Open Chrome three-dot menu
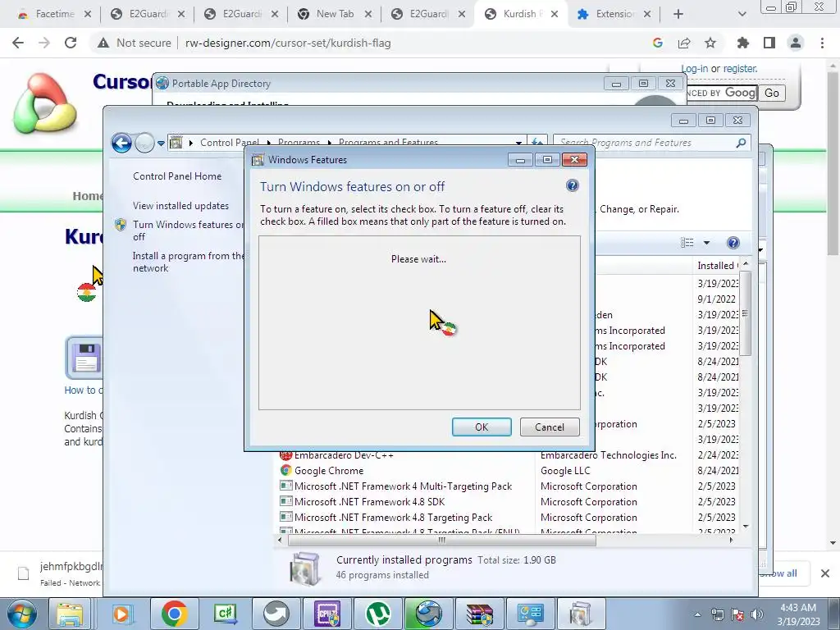Image resolution: width=840 pixels, height=630 pixels. point(822,43)
